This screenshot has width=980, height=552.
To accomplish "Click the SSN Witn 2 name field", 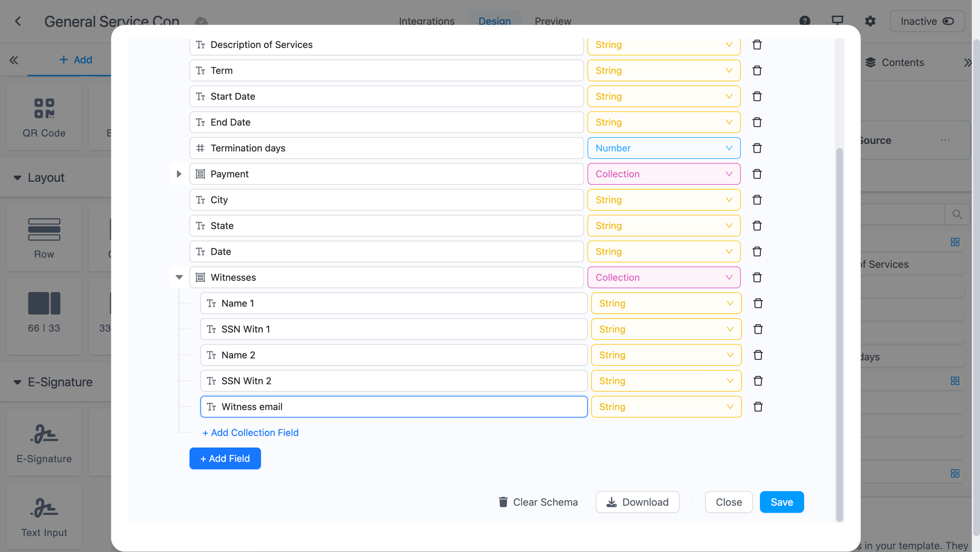I will [x=393, y=381].
